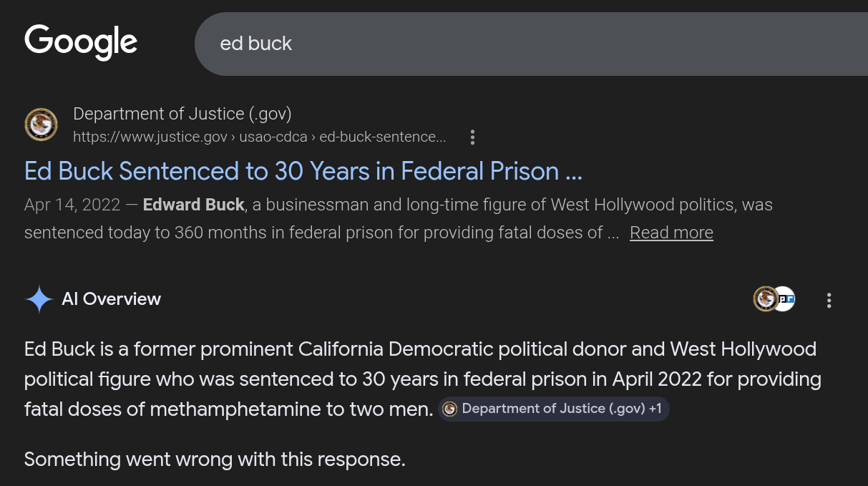Click the 'AI Overview' heading label
This screenshot has width=868, height=486.
click(111, 299)
